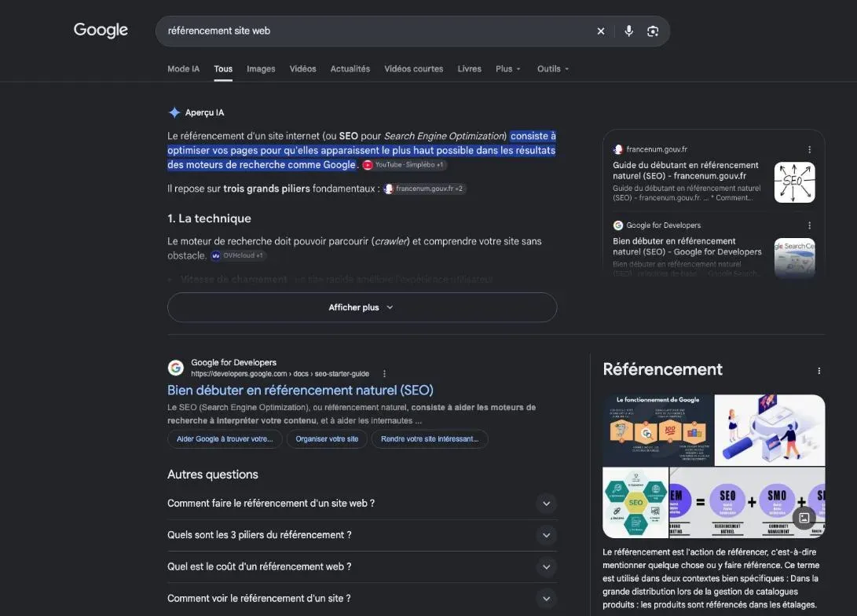Open the SEO + SMO equation image
The image size is (857, 616).
(x=747, y=503)
